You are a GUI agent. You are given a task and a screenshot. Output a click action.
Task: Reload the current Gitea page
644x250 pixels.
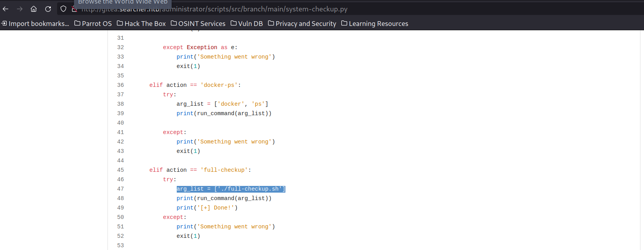coord(48,9)
